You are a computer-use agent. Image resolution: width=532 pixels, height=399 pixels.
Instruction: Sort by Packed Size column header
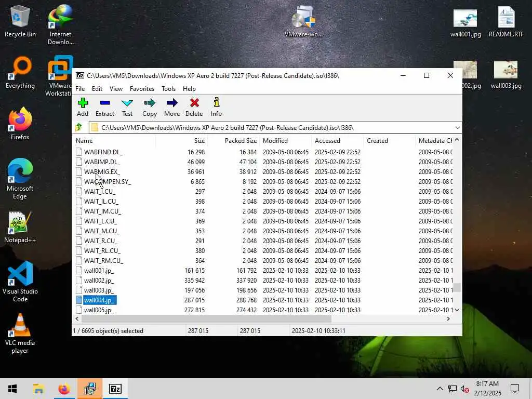tap(234, 141)
